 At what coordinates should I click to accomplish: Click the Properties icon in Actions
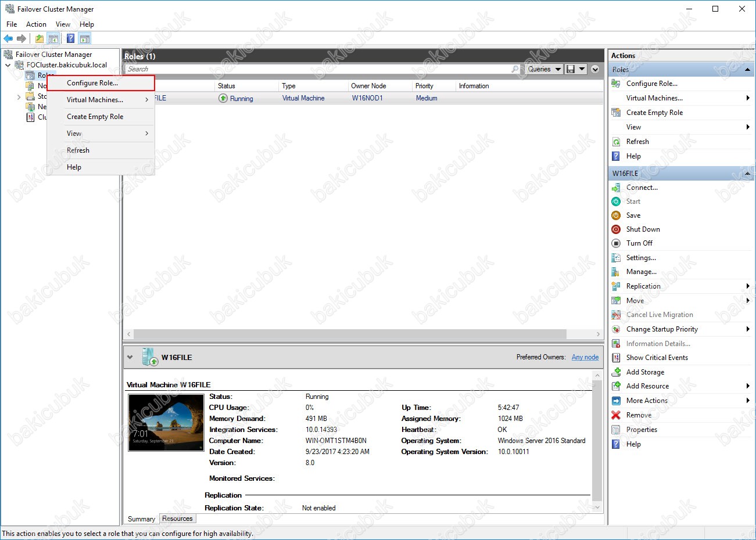[x=616, y=430]
